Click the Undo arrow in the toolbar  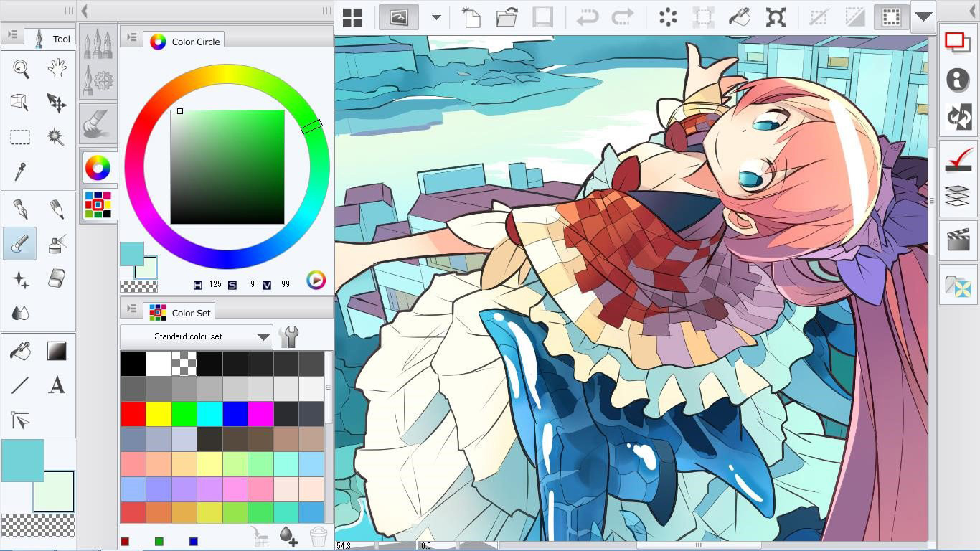pos(587,16)
